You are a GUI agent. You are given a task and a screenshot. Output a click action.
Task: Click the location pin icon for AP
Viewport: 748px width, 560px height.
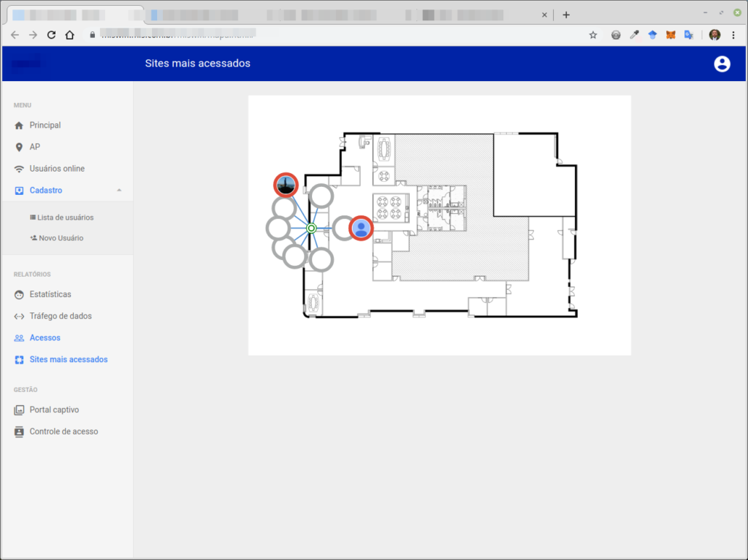pos(19,147)
